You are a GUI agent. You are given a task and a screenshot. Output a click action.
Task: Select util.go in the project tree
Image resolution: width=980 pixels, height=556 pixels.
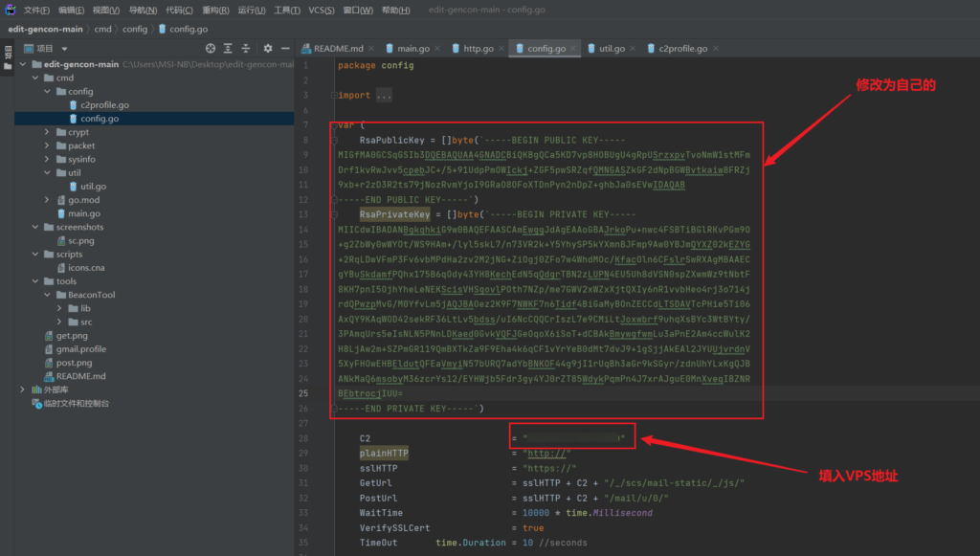(93, 187)
